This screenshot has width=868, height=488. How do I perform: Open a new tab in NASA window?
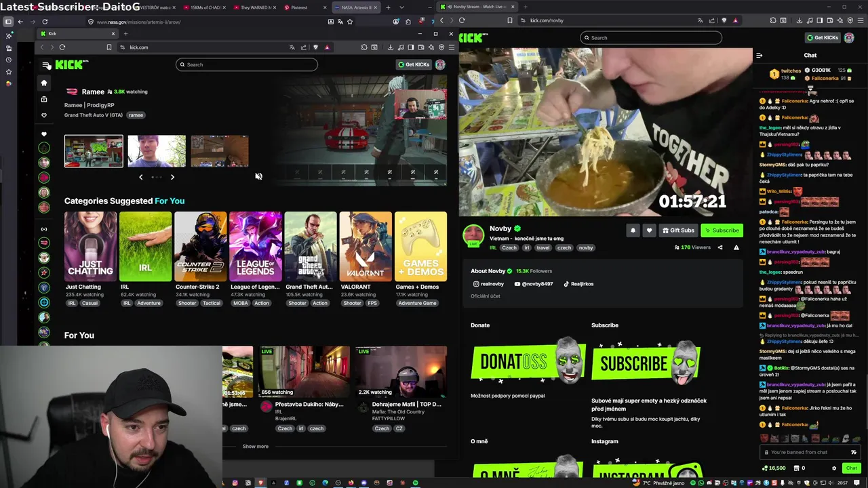tap(388, 7)
